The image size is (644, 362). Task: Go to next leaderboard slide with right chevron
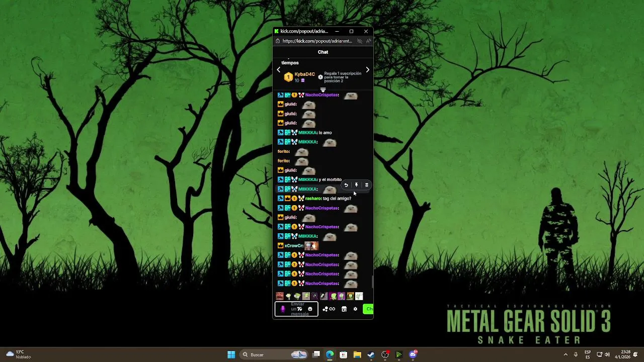pyautogui.click(x=367, y=70)
